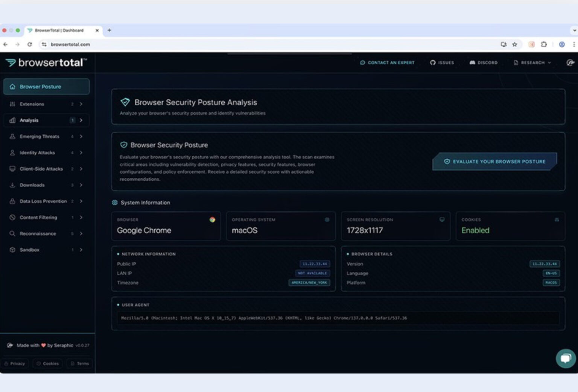578x392 pixels.
Task: Select Content Filtering in the sidebar
Action: click(38, 217)
